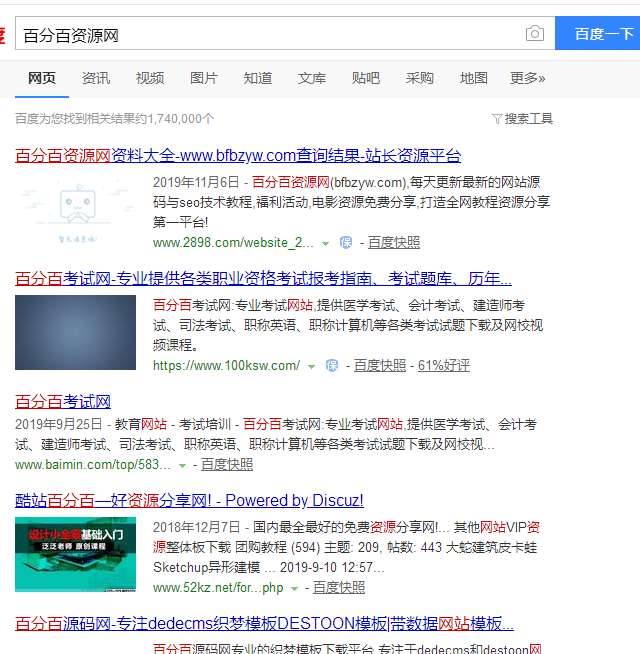This screenshot has height=654, width=640.
Task: Switch to the 贴吧 tab
Action: click(x=366, y=78)
